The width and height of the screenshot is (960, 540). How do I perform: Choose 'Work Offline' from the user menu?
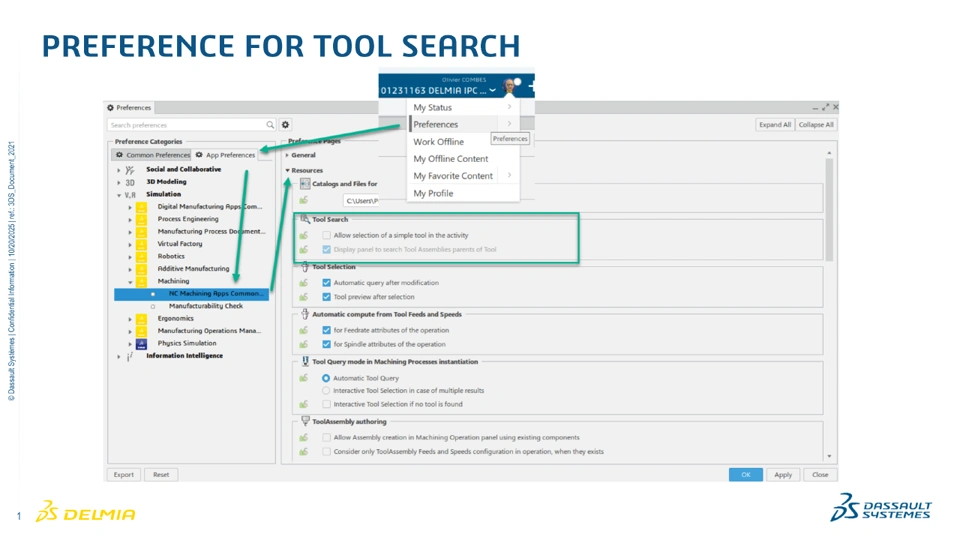pyautogui.click(x=439, y=142)
